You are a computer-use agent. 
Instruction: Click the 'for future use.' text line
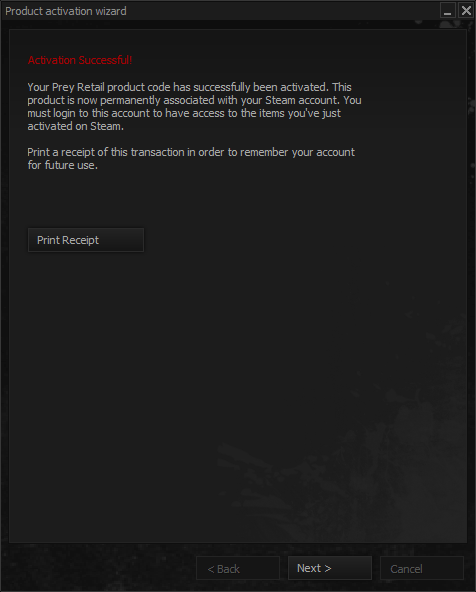pyautogui.click(x=63, y=165)
